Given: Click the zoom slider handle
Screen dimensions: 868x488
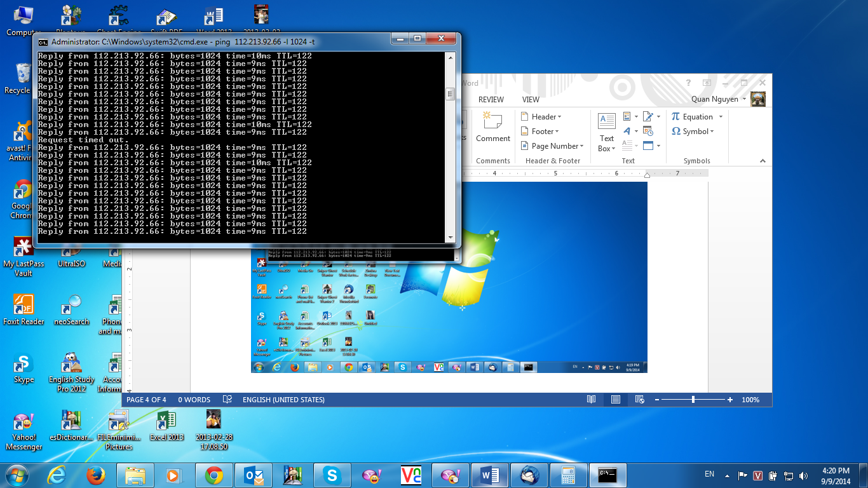Looking at the screenshot, I should tap(693, 400).
